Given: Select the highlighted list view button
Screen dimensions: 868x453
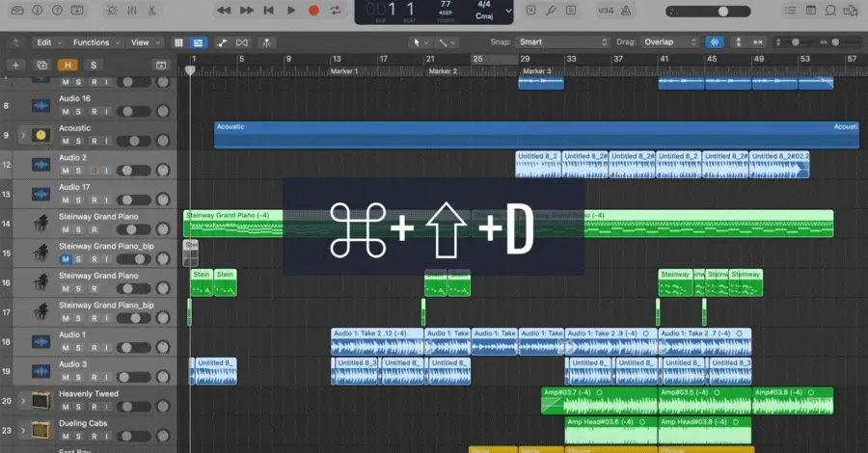Looking at the screenshot, I should pos(198,42).
